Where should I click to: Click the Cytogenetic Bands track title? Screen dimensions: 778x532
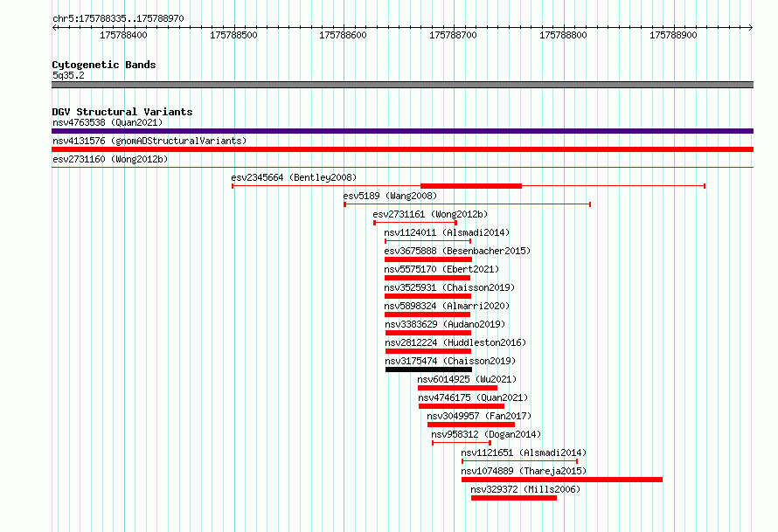(104, 65)
